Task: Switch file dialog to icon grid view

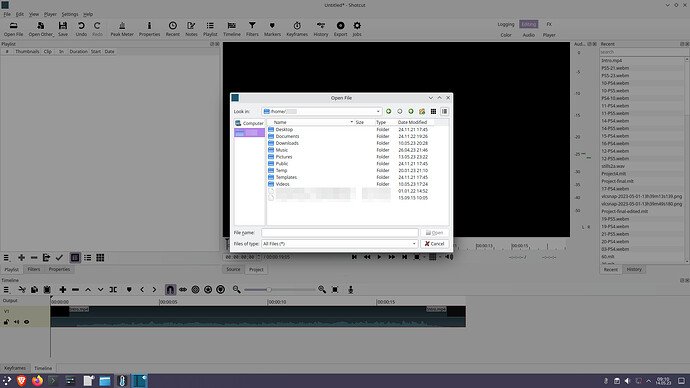Action: pyautogui.click(x=433, y=111)
